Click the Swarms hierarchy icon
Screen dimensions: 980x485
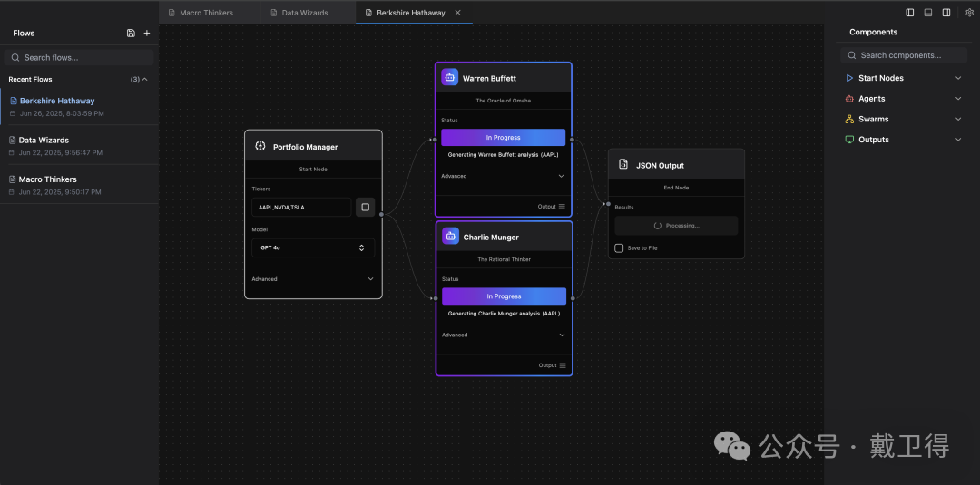point(849,120)
